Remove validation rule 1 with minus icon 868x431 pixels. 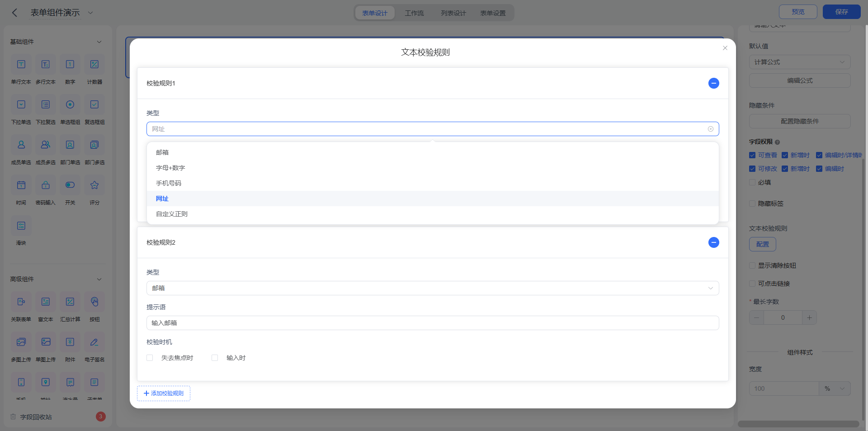coord(713,83)
